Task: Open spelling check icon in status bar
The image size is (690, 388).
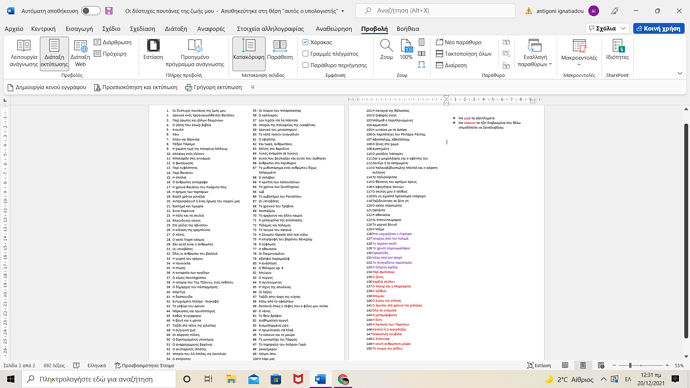Action: [76, 366]
